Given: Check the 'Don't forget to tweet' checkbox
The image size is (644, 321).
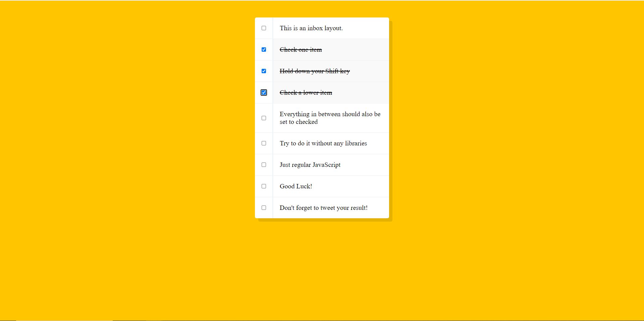Looking at the screenshot, I should 264,208.
